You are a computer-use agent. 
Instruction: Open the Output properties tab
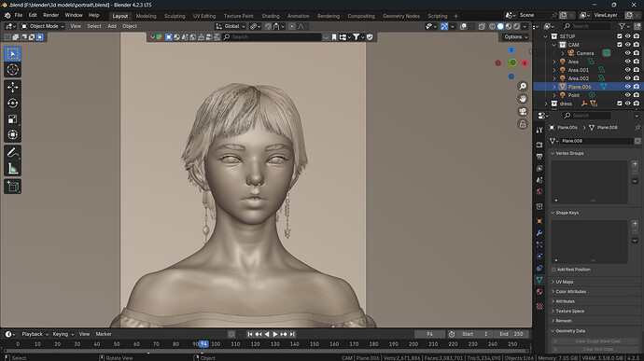coord(539,157)
